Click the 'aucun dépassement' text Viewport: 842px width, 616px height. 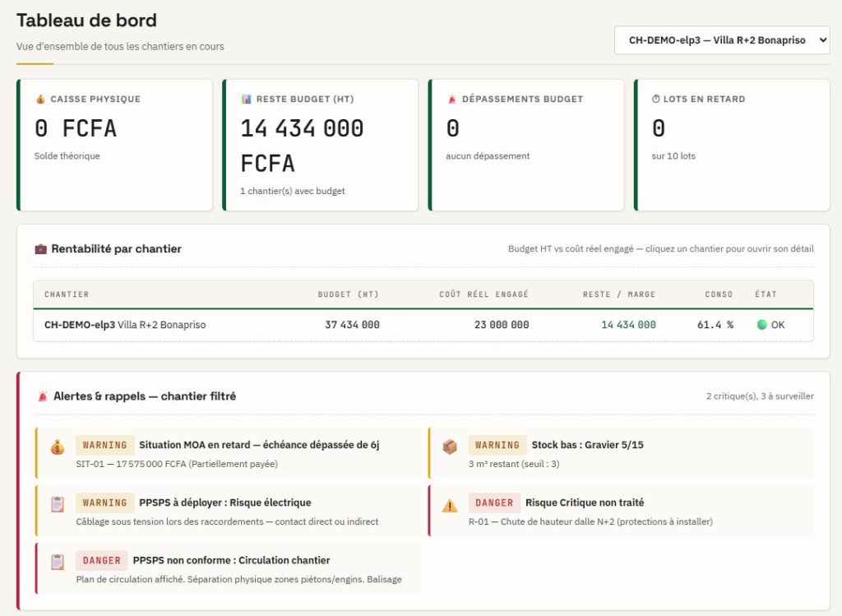point(488,155)
